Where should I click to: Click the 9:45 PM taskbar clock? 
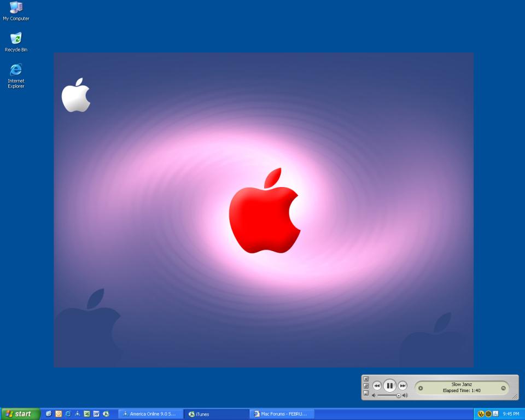[x=511, y=414]
